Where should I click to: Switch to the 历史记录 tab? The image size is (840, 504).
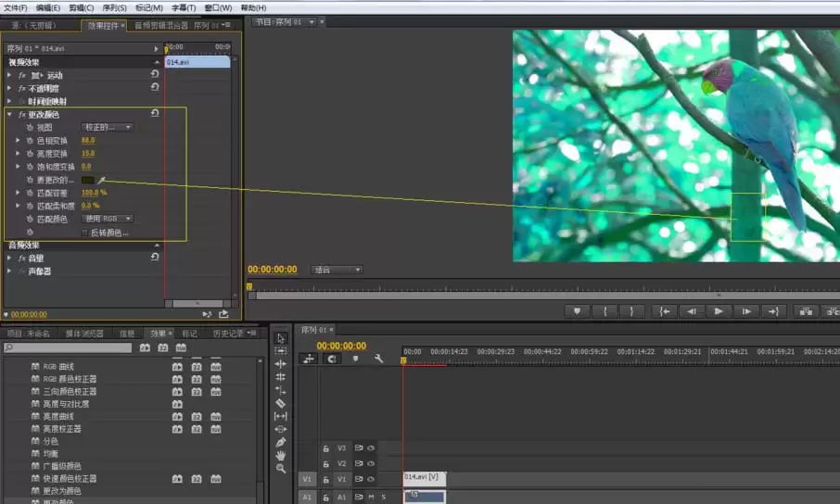click(228, 334)
